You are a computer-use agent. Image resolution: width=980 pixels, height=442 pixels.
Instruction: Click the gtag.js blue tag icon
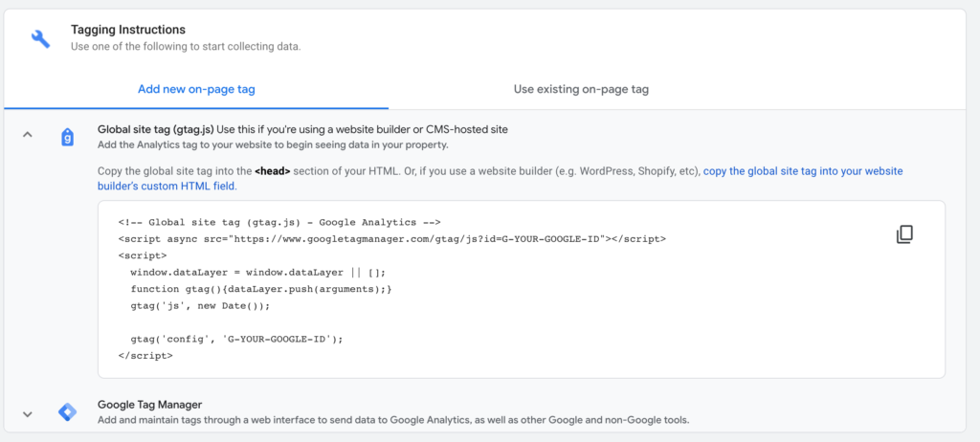(68, 138)
